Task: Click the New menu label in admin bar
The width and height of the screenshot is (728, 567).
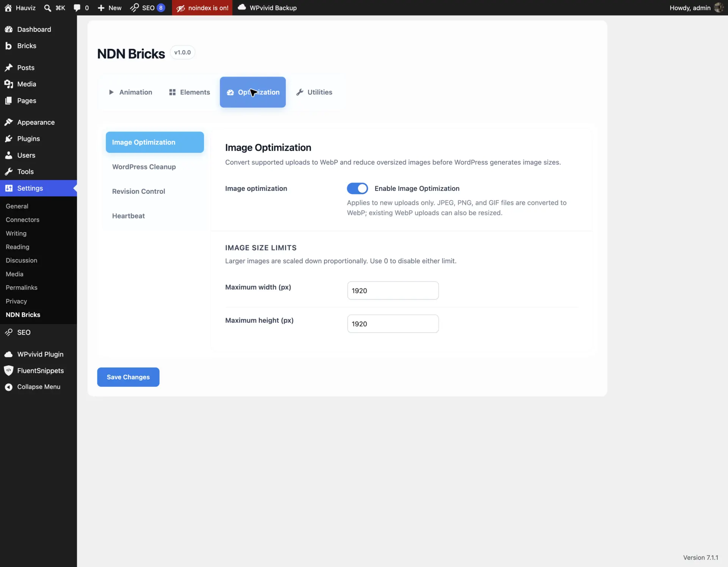Action: (x=115, y=8)
